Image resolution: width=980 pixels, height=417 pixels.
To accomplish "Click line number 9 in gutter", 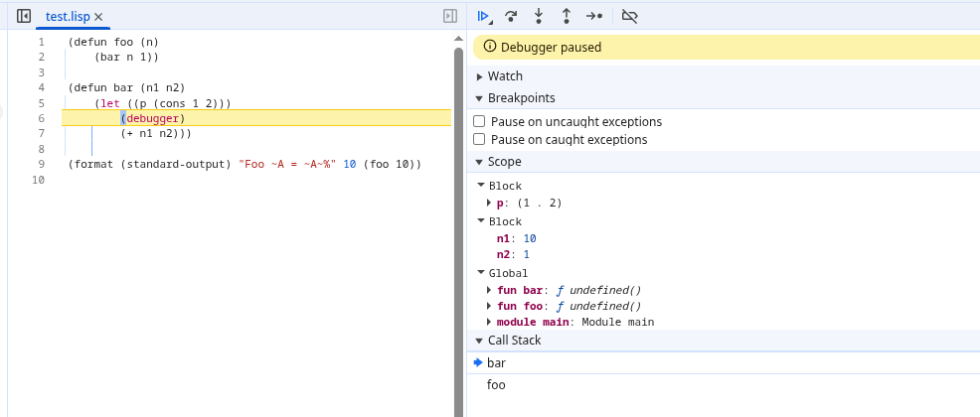I will (41, 164).
